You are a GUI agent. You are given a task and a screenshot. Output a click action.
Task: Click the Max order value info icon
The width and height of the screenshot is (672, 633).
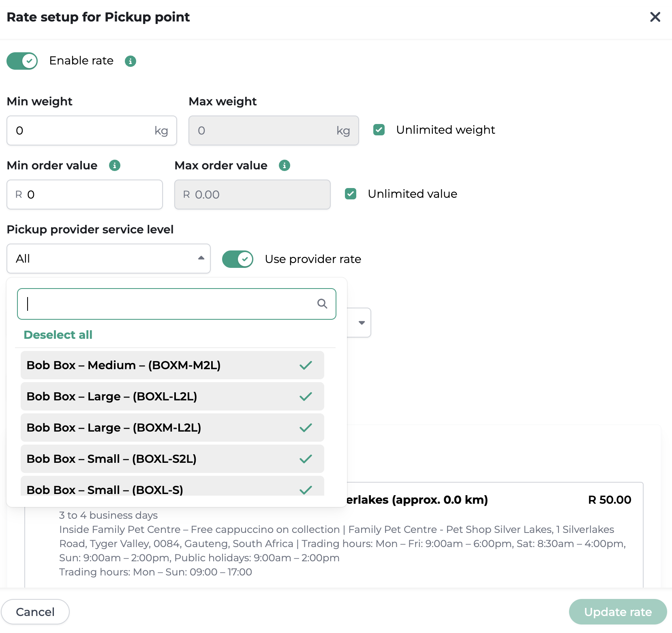[285, 165]
